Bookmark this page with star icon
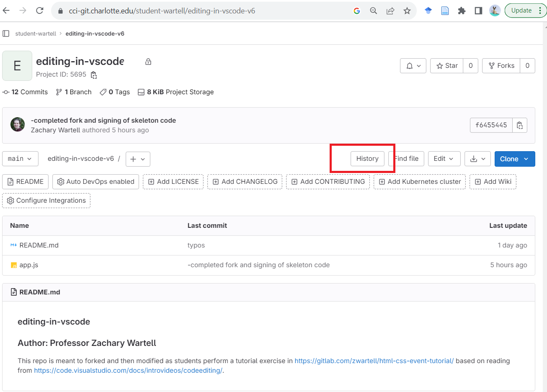The image size is (547, 392). pyautogui.click(x=407, y=11)
